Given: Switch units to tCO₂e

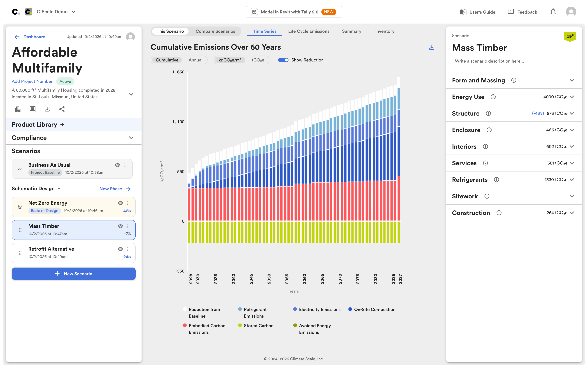Looking at the screenshot, I should pos(258,60).
